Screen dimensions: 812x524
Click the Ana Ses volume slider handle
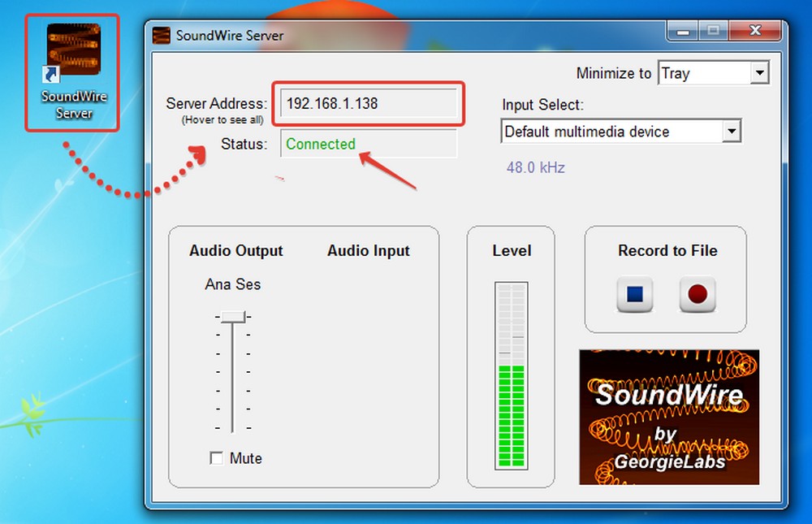pos(233,316)
